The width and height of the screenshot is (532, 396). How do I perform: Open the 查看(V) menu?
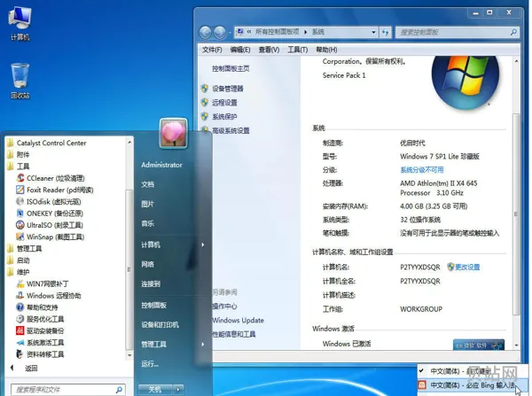point(269,50)
